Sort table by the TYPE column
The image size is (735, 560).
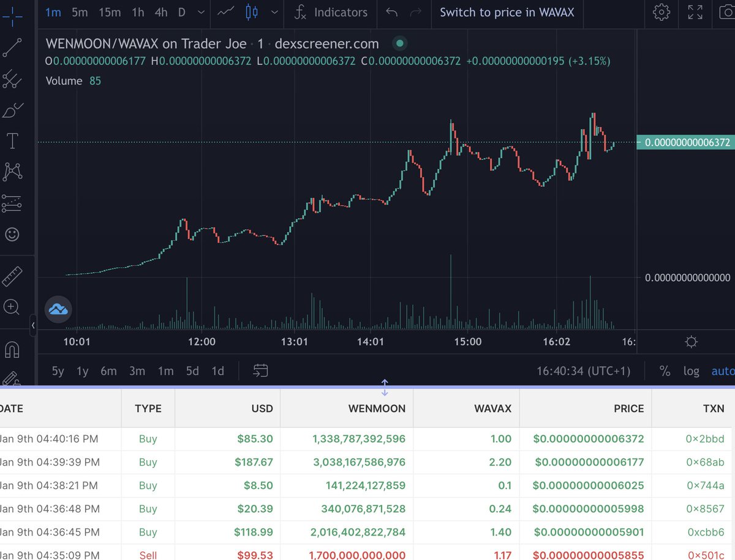click(148, 408)
